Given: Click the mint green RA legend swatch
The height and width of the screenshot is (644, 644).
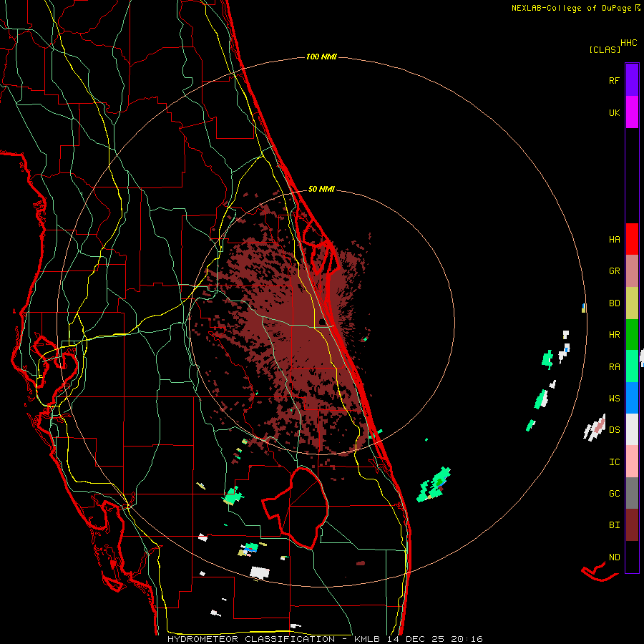Looking at the screenshot, I should pyautogui.click(x=632, y=366).
